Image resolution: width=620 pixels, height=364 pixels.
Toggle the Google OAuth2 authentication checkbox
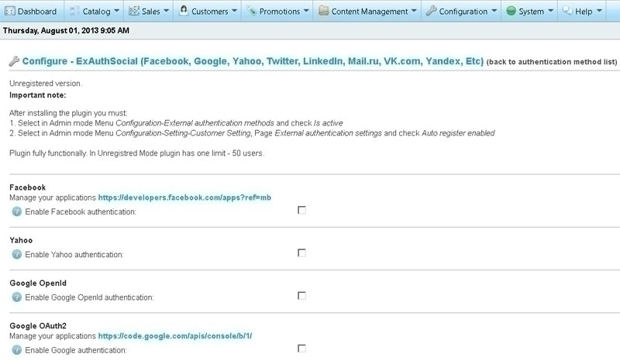click(301, 349)
